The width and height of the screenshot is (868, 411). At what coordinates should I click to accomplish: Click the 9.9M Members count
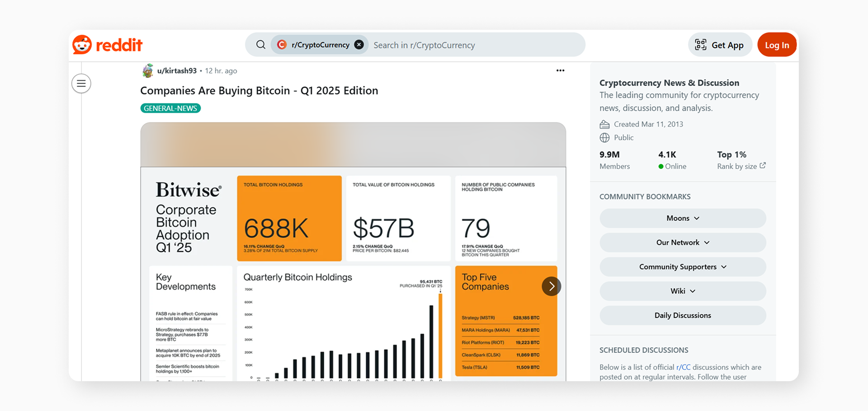[x=609, y=154]
